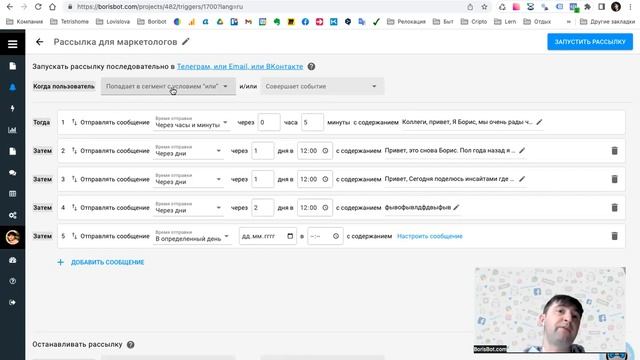Edit message 1 content pencil icon

click(x=539, y=122)
